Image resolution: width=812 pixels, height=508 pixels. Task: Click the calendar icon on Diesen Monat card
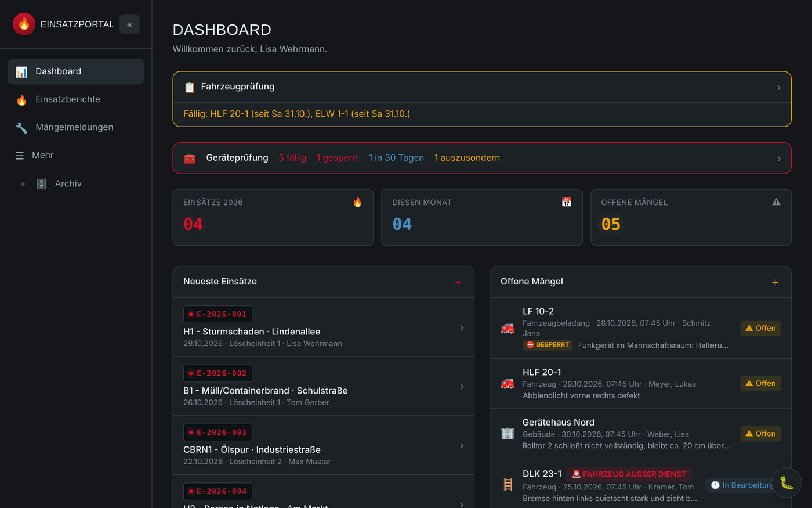567,202
